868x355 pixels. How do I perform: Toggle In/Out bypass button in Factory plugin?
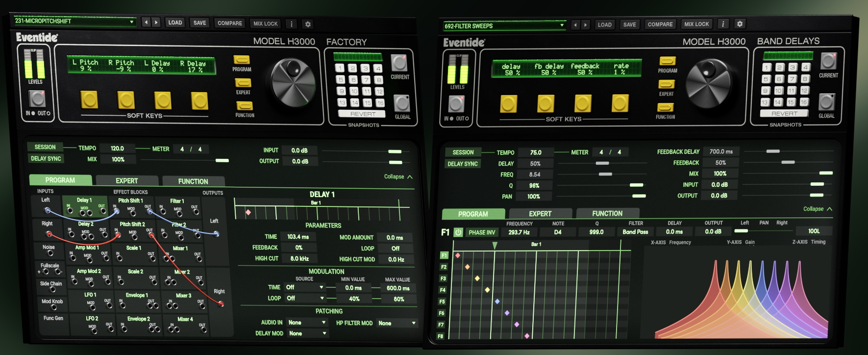37,99
